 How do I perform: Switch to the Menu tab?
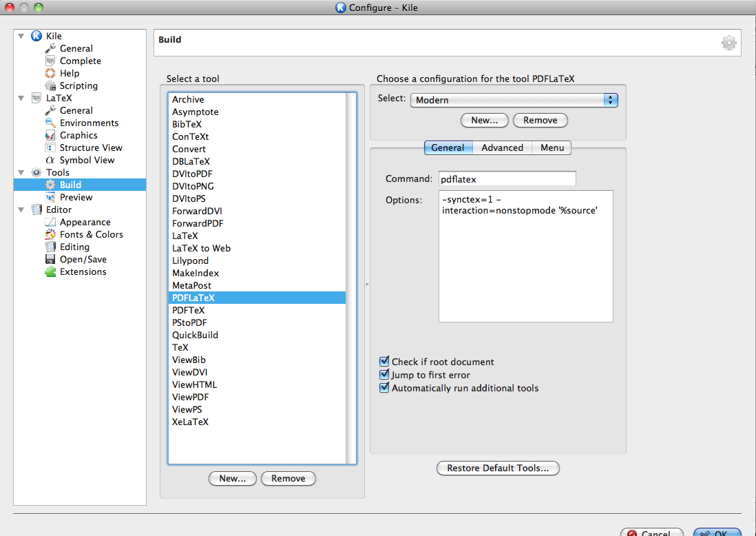552,147
